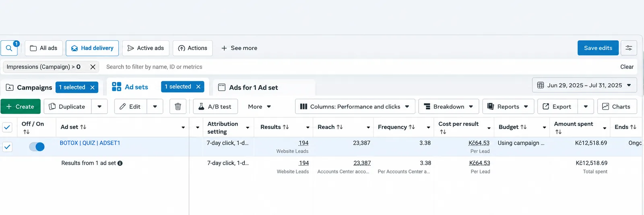The image size is (644, 215).
Task: Open the Reports dropdown
Action: [x=508, y=106]
